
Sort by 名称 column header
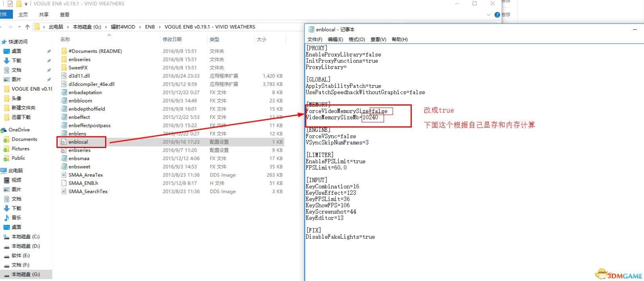(x=65, y=40)
